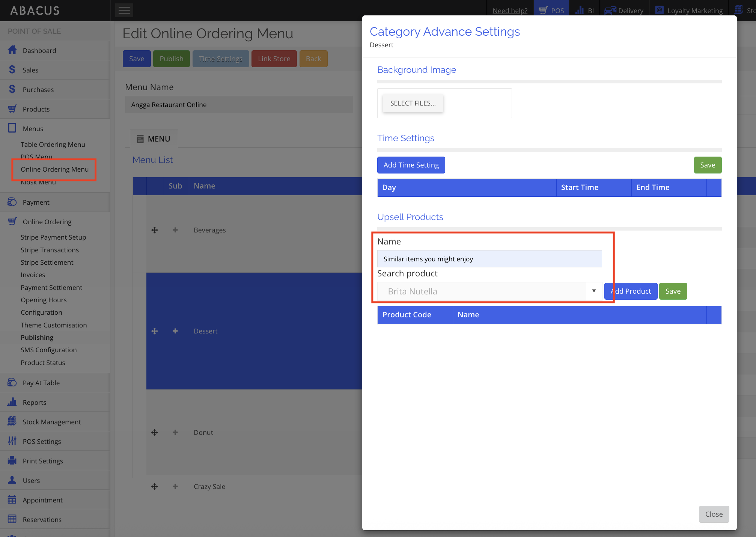Click the Users person icon
This screenshot has height=537, width=756.
[x=12, y=480]
